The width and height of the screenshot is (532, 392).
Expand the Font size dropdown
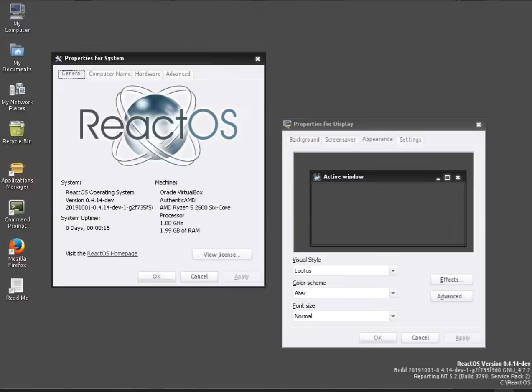click(x=393, y=316)
